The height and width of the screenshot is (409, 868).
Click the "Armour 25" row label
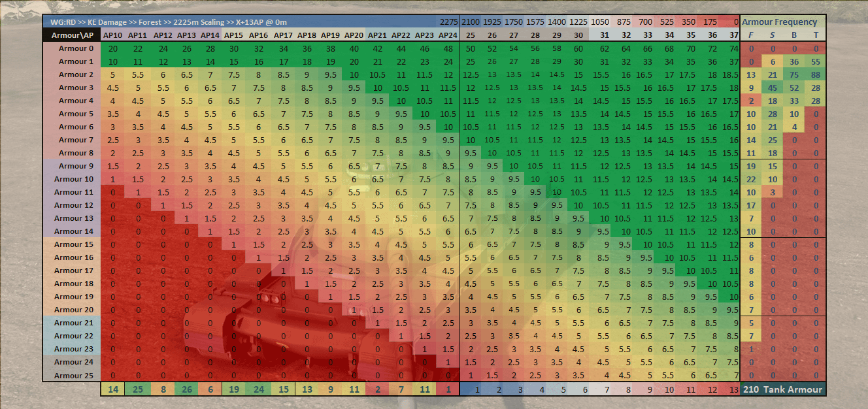coord(72,376)
